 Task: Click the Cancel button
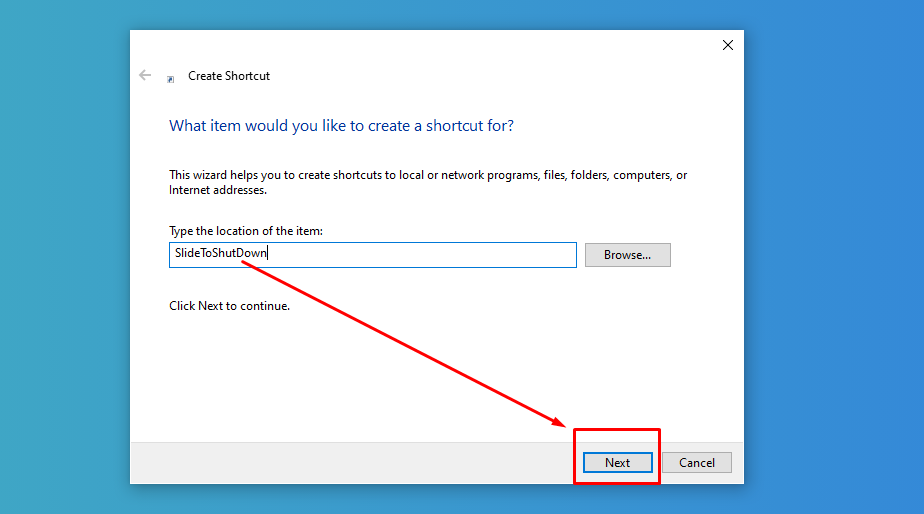[697, 463]
